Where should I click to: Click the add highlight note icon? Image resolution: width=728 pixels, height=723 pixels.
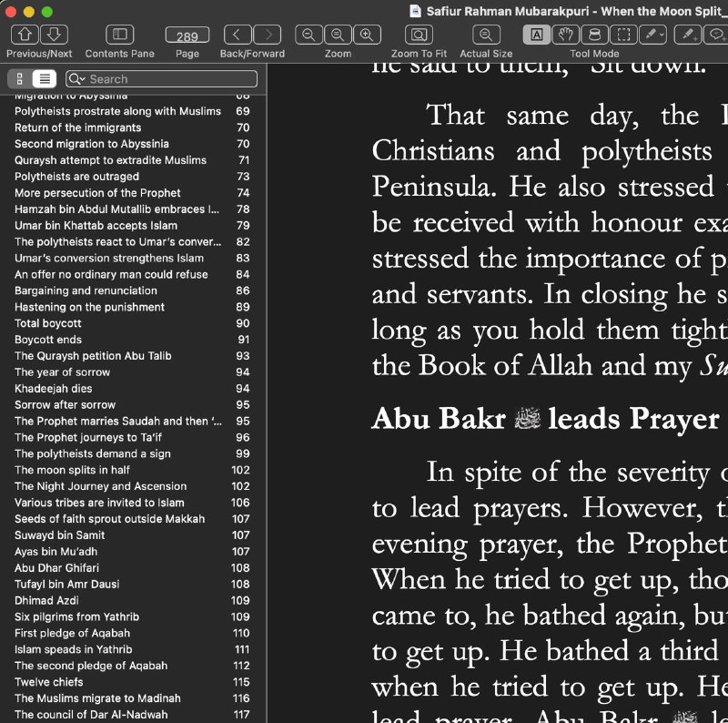pos(688,35)
